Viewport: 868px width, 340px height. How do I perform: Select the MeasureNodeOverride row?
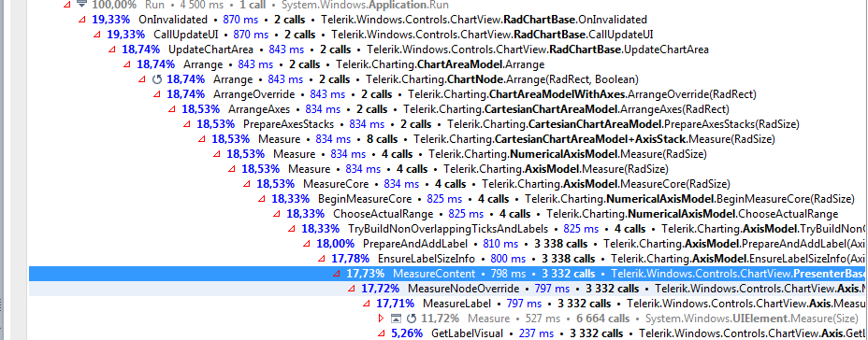pos(448,289)
